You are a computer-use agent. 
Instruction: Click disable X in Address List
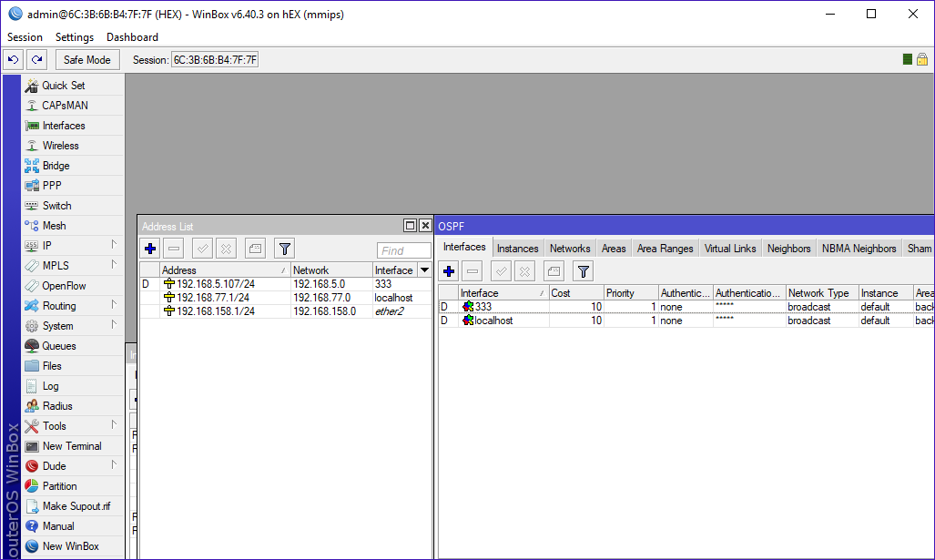click(226, 249)
